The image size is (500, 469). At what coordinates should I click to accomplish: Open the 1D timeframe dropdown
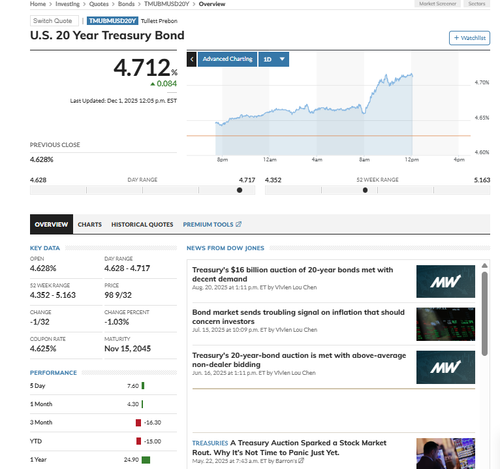tap(274, 59)
